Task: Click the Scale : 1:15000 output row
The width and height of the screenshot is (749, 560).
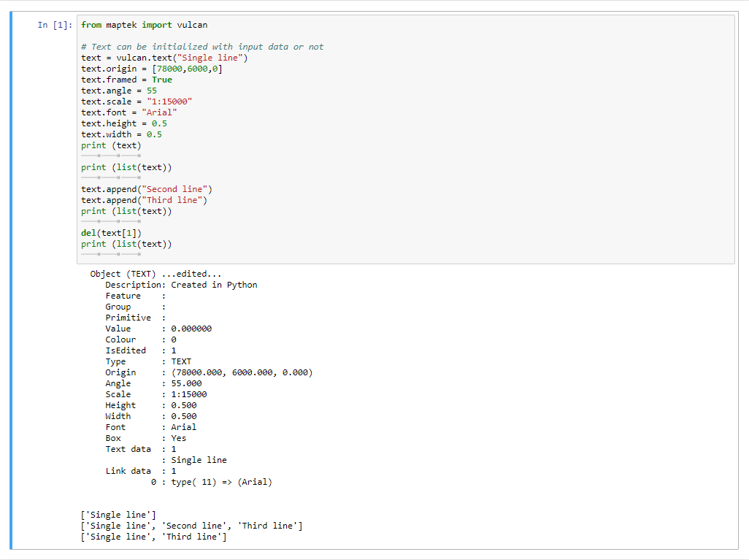Action: (x=156, y=395)
